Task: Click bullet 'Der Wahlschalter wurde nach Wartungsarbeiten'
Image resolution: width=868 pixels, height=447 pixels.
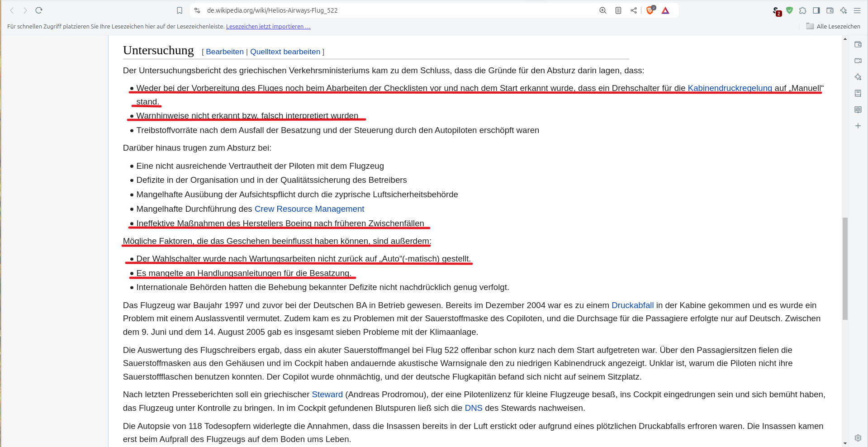Action: [x=304, y=259]
